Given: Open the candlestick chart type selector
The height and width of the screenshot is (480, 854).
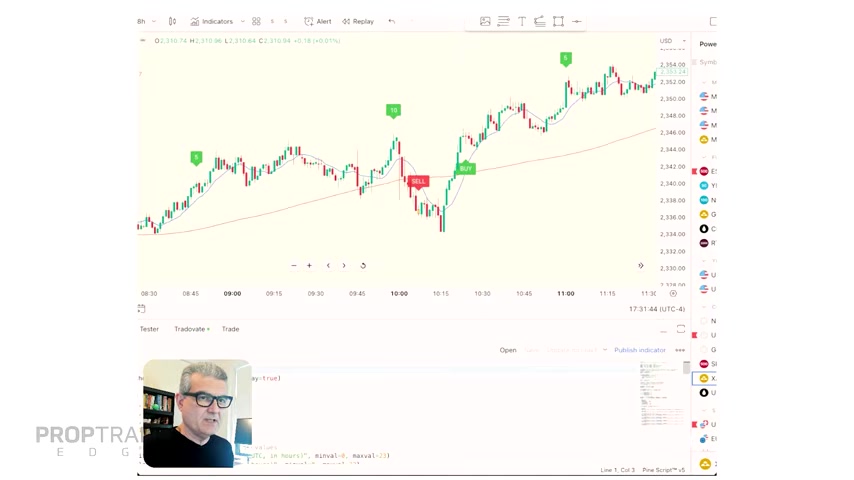Looking at the screenshot, I should [172, 21].
